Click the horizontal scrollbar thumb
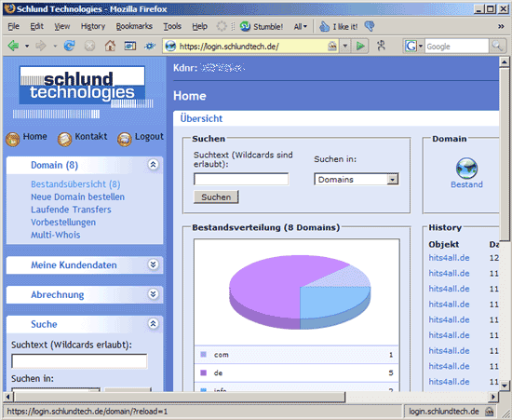Screen dimensions: 512x420 click(x=180, y=397)
